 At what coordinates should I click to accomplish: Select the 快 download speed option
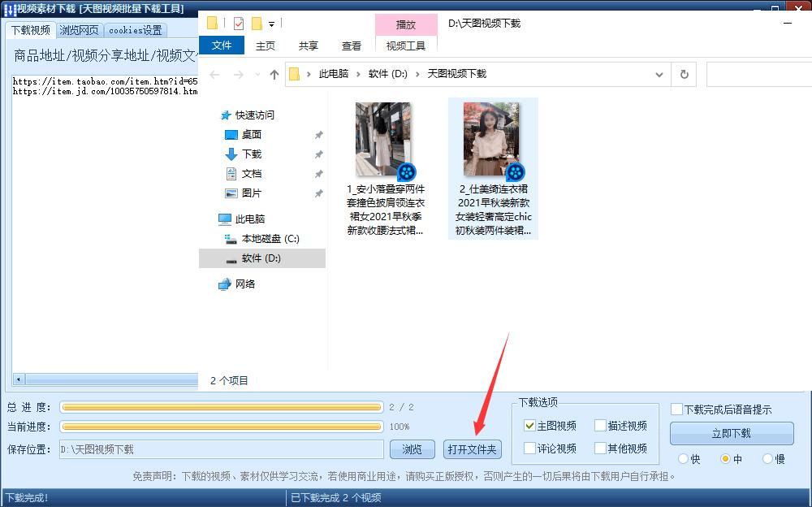[x=682, y=458]
